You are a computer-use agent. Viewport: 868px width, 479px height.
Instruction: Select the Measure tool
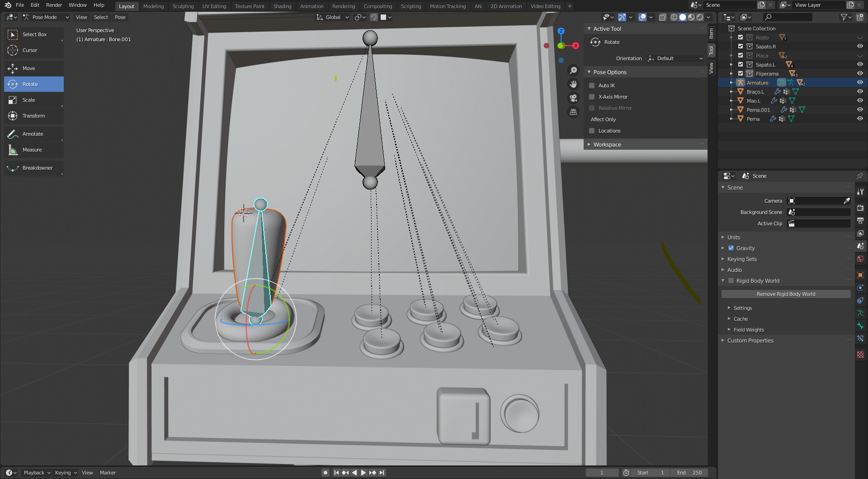click(34, 150)
